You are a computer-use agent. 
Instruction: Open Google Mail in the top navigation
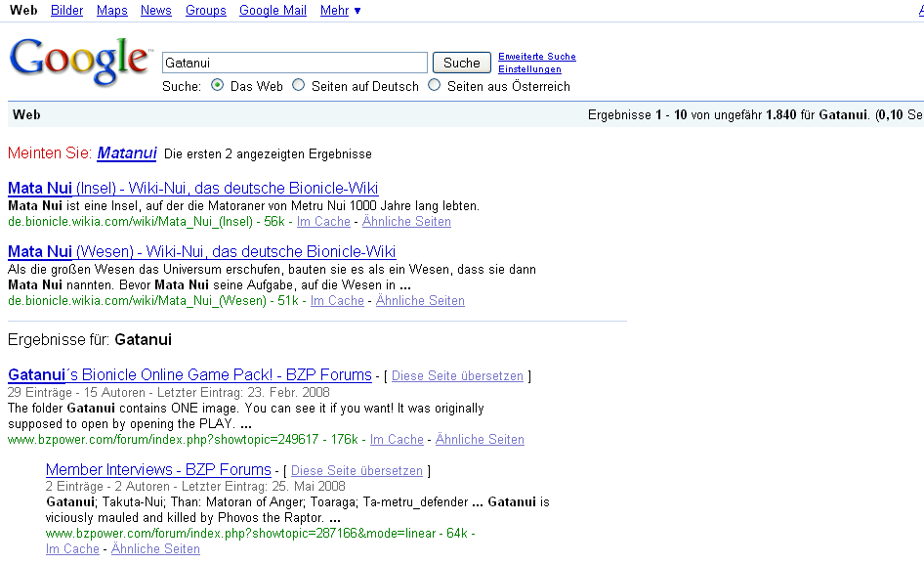click(273, 11)
